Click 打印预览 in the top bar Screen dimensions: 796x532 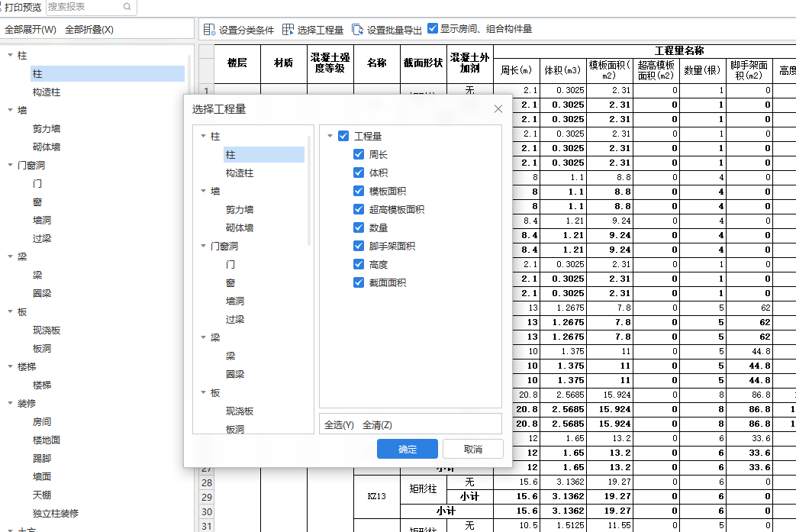point(23,7)
